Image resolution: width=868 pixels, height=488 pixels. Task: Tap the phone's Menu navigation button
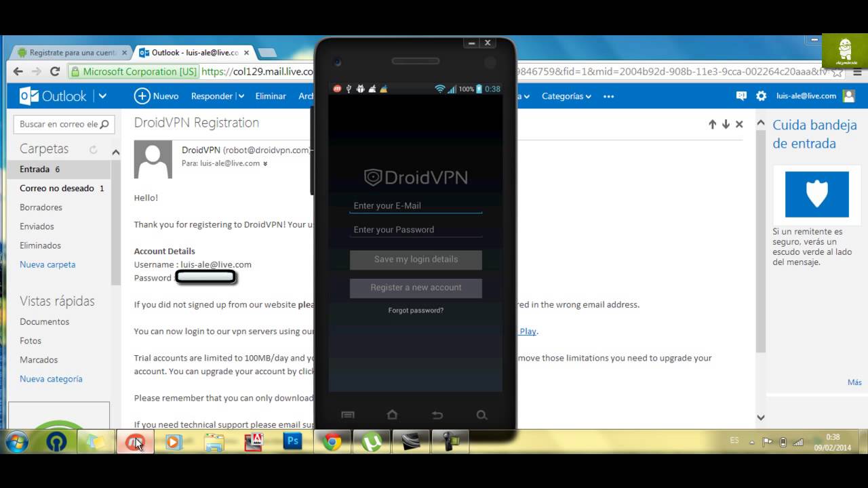pos(348,415)
